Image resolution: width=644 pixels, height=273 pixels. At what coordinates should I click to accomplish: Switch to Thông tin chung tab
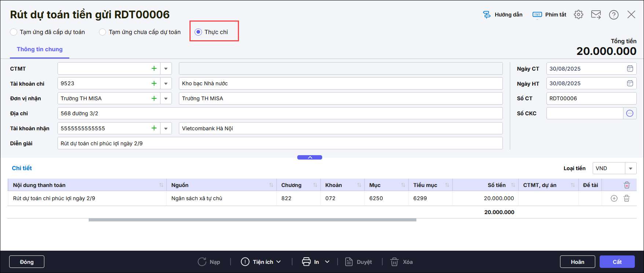[40, 49]
